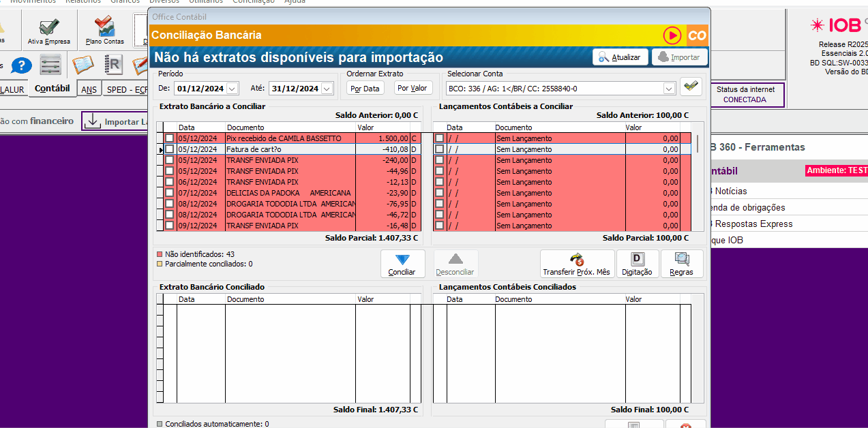Click the blue help question mark icon
This screenshot has width=868, height=428.
tap(23, 65)
